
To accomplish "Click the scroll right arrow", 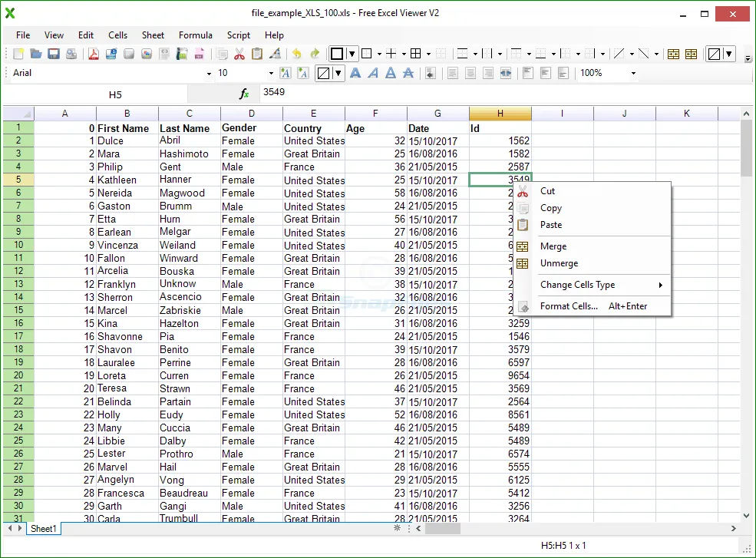I will coord(733,529).
